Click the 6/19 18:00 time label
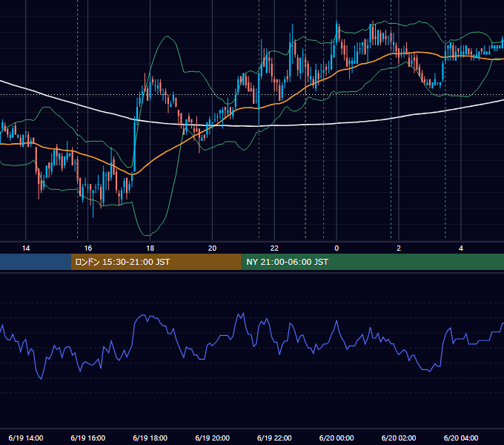504x445 pixels. point(150,438)
